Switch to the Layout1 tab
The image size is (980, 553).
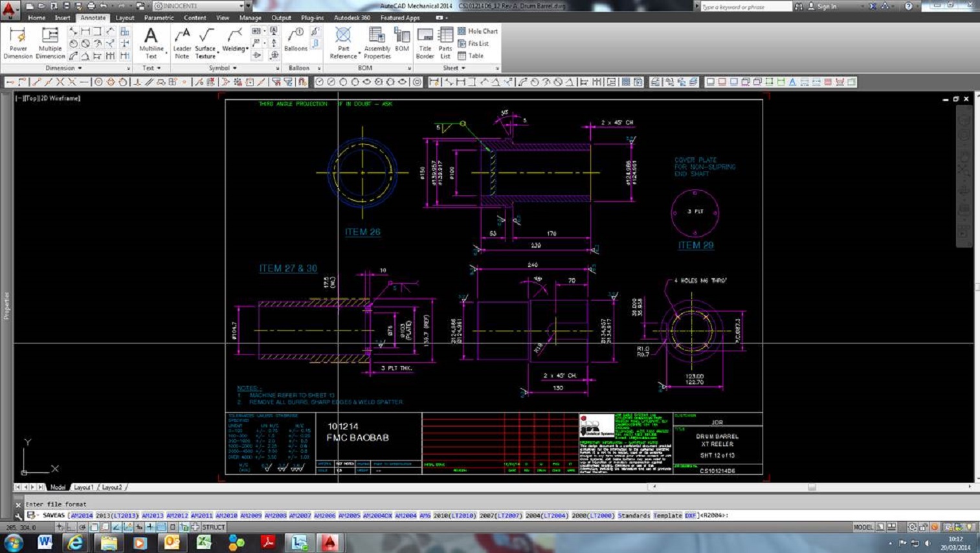[84, 487]
